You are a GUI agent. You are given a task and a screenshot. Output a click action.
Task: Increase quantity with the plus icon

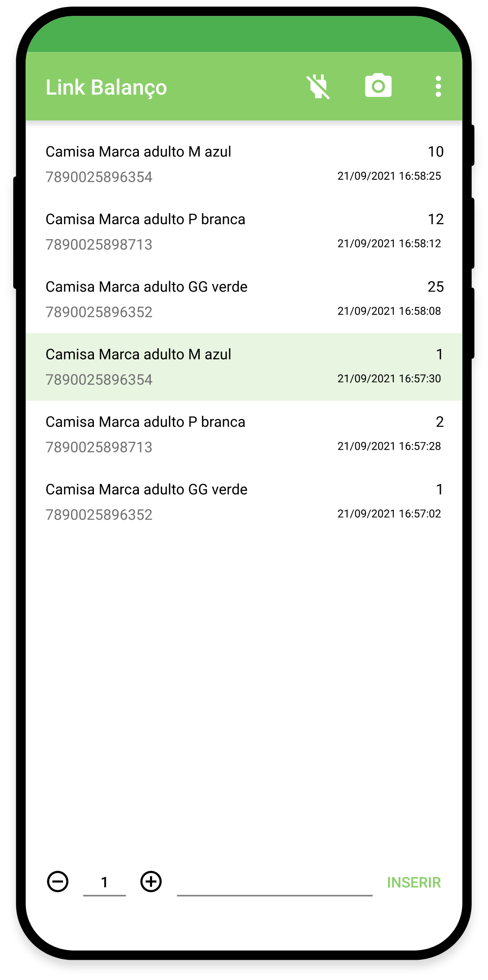tap(151, 882)
